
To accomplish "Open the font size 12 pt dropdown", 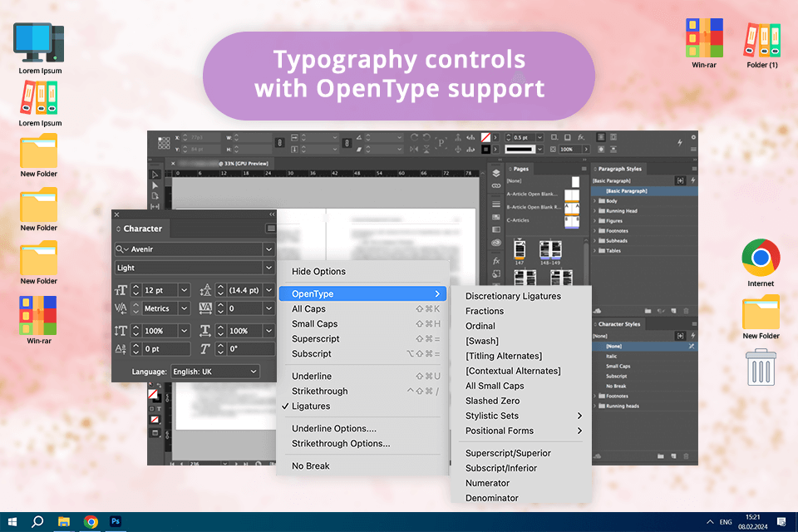I will 185,290.
